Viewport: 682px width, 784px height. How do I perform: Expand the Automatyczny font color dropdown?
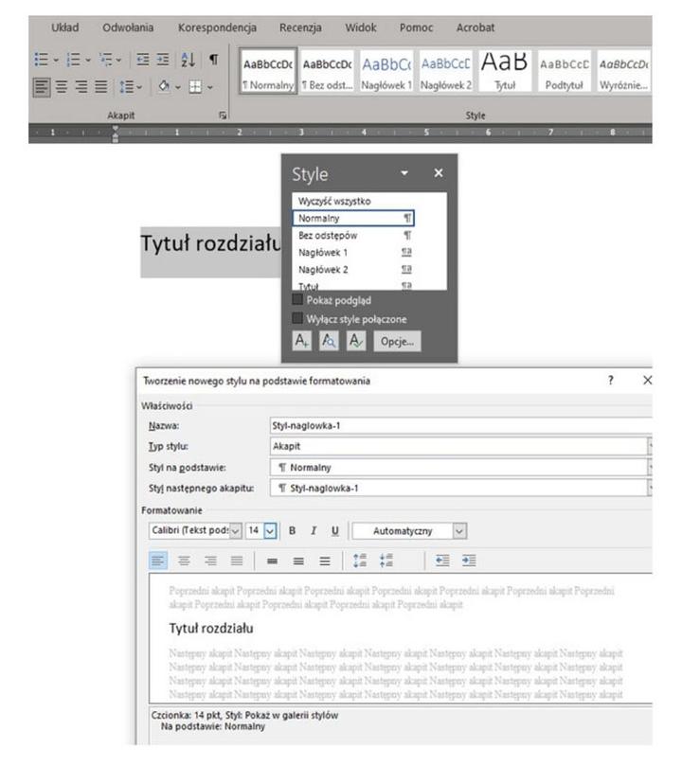(x=459, y=531)
